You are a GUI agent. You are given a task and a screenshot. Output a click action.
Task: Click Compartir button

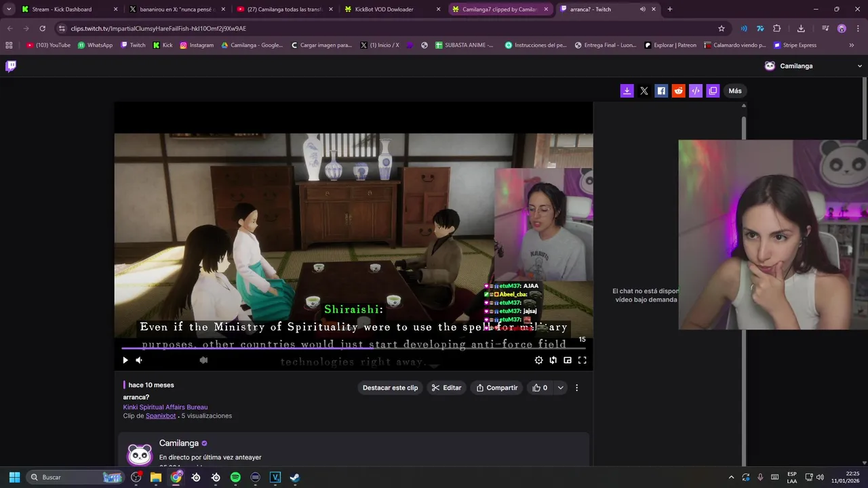pos(497,388)
